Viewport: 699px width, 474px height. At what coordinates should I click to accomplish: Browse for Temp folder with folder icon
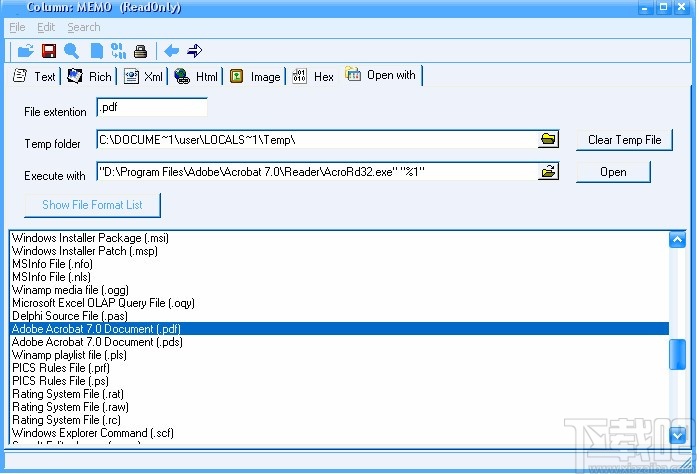[x=548, y=140]
